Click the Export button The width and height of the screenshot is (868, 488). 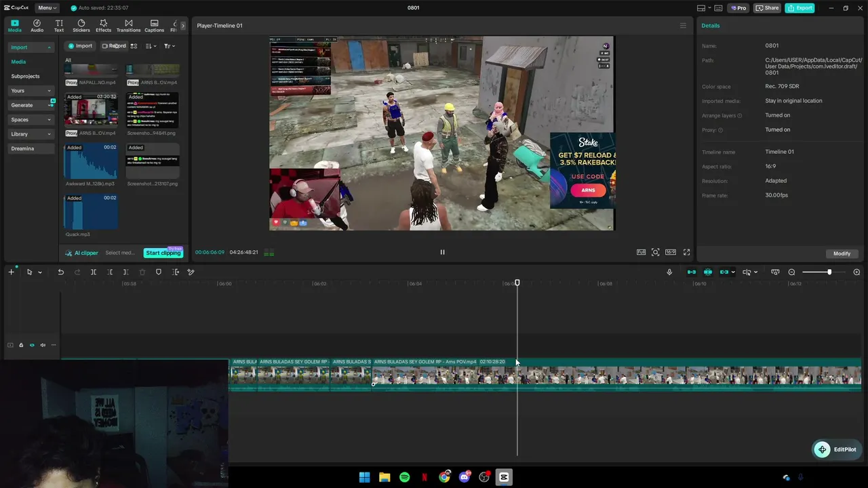click(x=800, y=8)
